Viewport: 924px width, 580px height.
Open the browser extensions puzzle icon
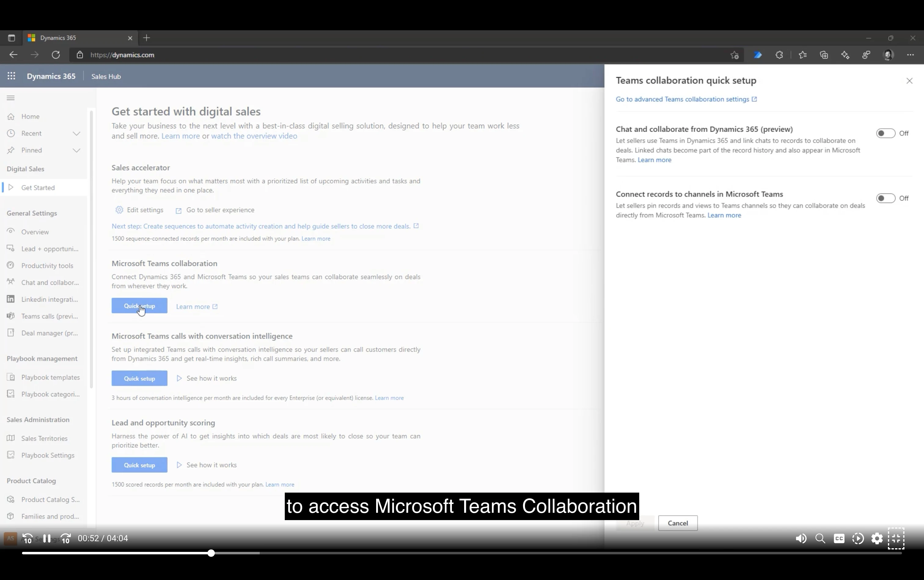click(779, 55)
